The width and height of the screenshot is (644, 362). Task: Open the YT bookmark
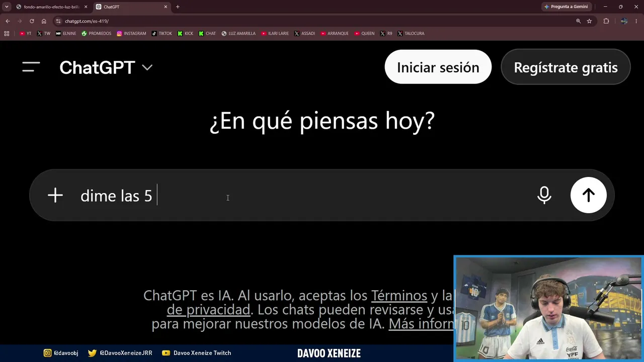point(25,34)
